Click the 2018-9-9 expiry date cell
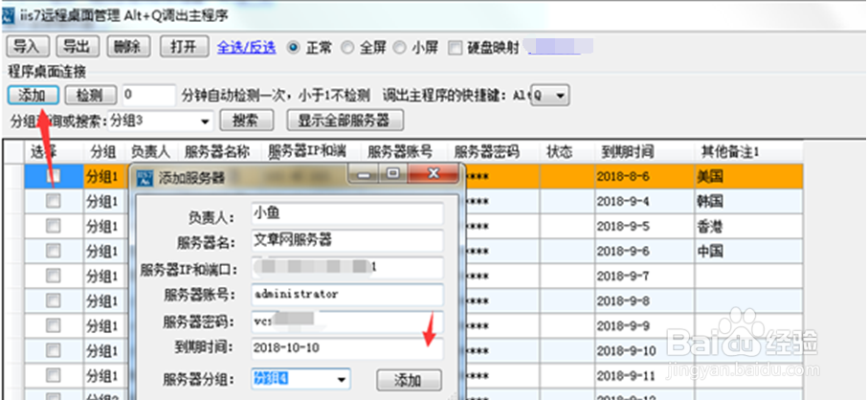 tap(644, 326)
